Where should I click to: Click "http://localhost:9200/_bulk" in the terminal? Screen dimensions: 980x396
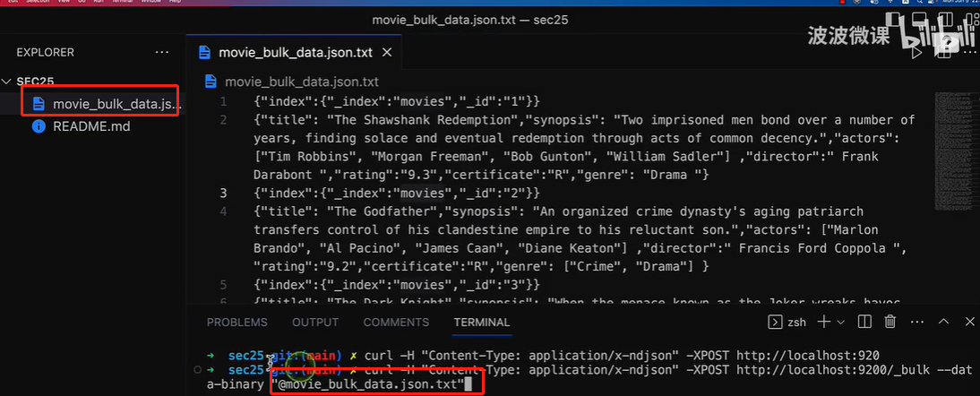tap(835, 370)
